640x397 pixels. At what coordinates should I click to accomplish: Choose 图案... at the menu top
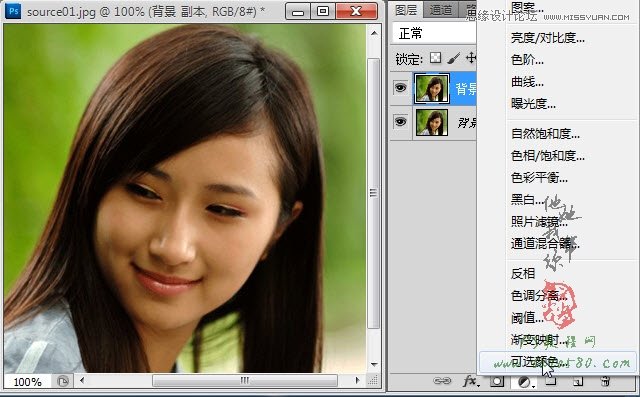tap(527, 7)
